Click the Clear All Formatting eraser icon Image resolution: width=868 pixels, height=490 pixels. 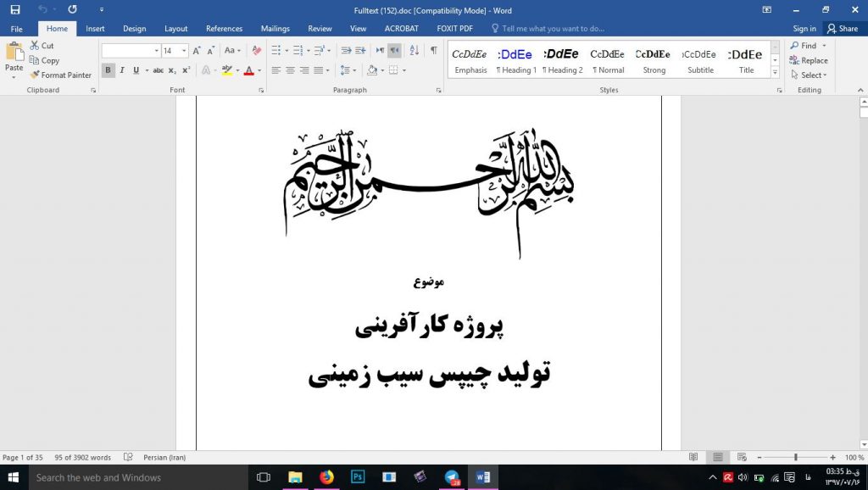(x=257, y=51)
